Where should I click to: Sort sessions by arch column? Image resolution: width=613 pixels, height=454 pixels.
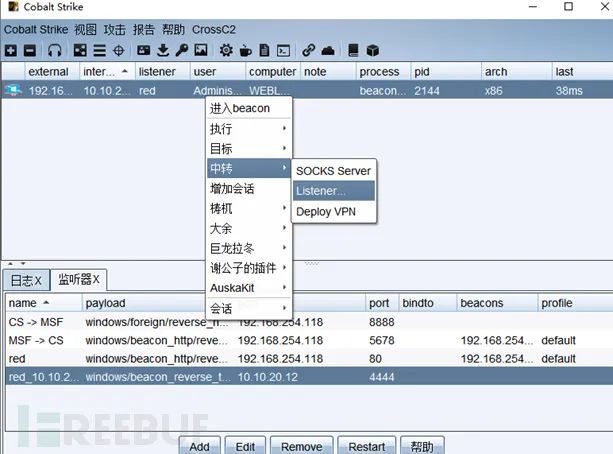click(x=516, y=72)
